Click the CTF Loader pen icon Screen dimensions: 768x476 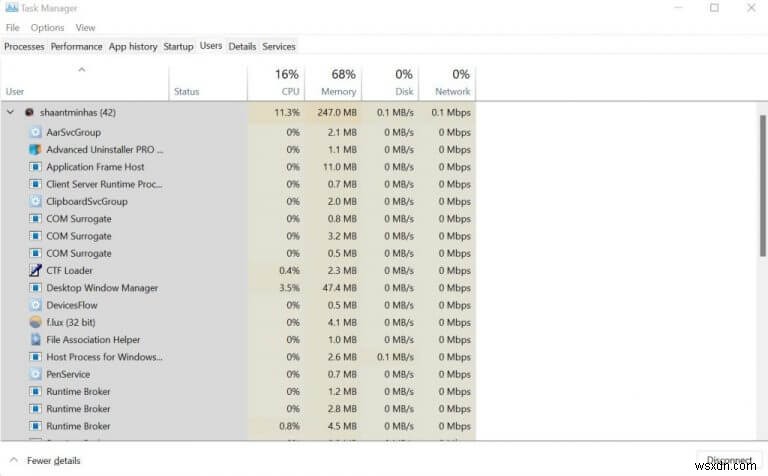click(x=35, y=270)
